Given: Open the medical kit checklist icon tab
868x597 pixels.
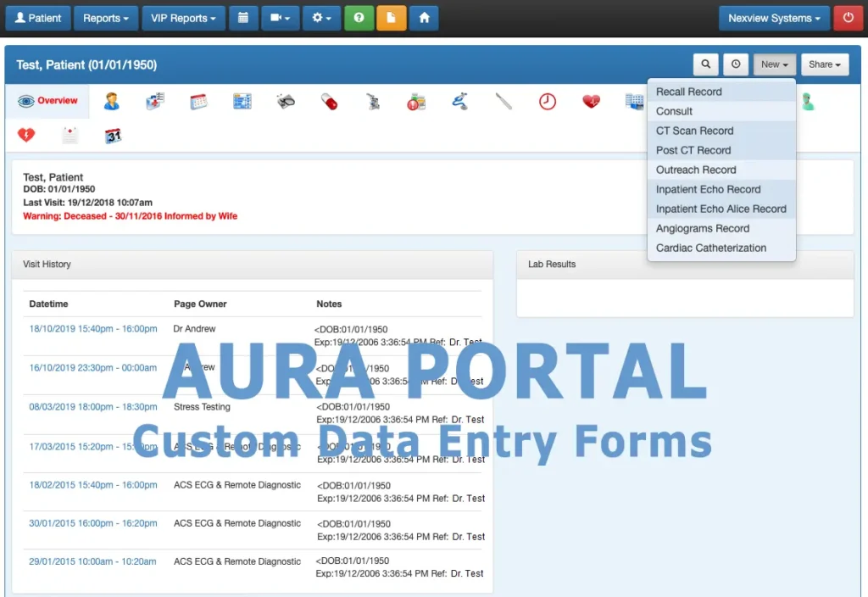Looking at the screenshot, I should click(155, 102).
